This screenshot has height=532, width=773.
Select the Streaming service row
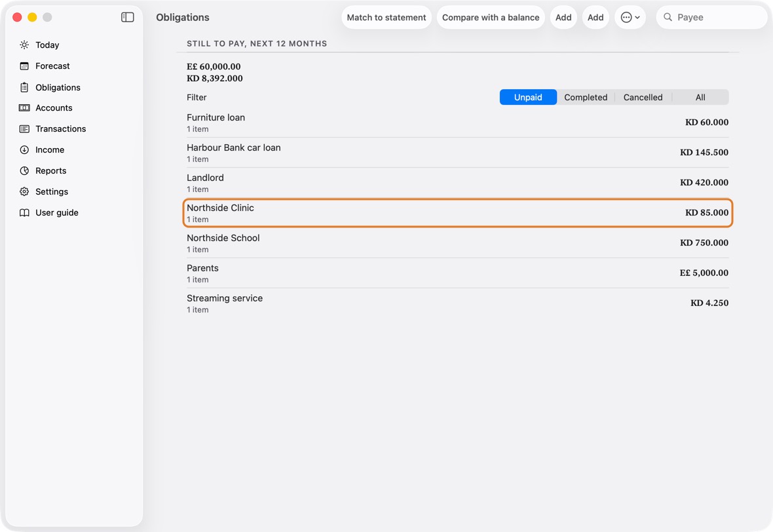coord(457,303)
